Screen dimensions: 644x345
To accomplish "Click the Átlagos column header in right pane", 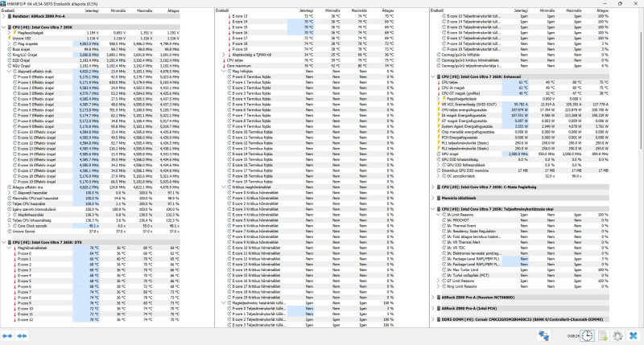I will coord(602,10).
